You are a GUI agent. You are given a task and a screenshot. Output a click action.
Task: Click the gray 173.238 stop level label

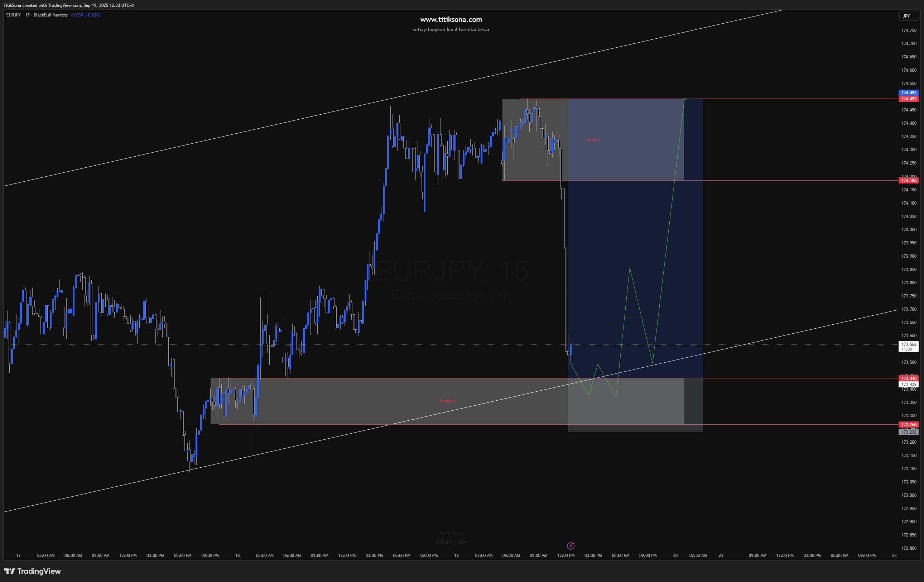click(908, 432)
